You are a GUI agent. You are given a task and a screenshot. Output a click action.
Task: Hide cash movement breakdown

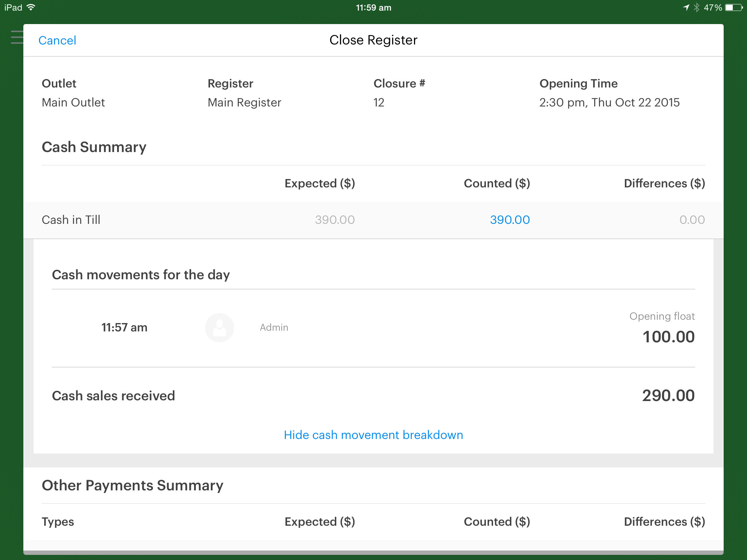coord(373,435)
